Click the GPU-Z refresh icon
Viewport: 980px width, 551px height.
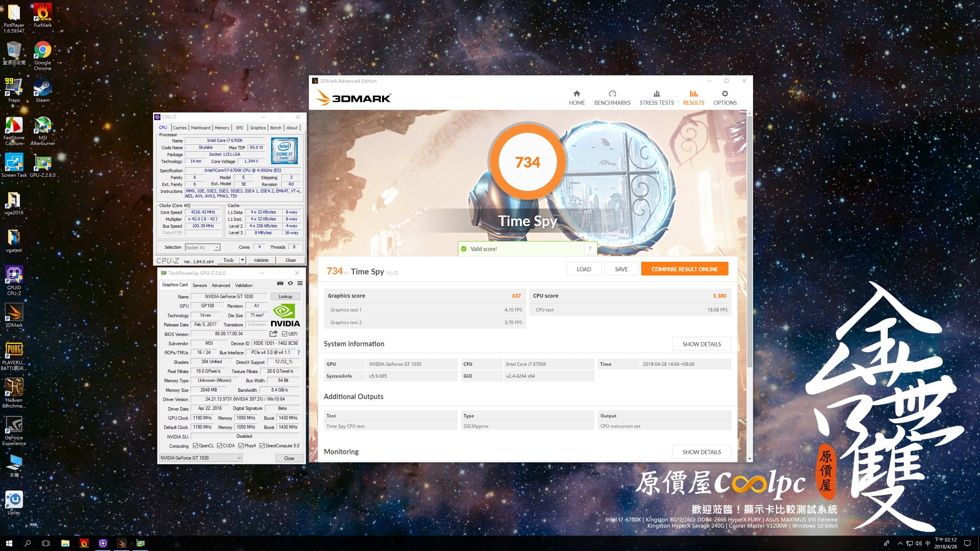click(x=290, y=283)
